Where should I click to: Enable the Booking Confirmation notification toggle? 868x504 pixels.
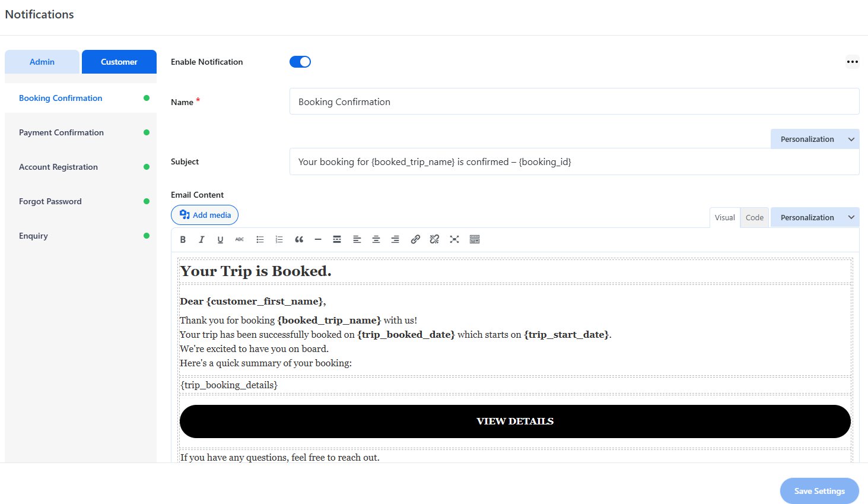(300, 62)
